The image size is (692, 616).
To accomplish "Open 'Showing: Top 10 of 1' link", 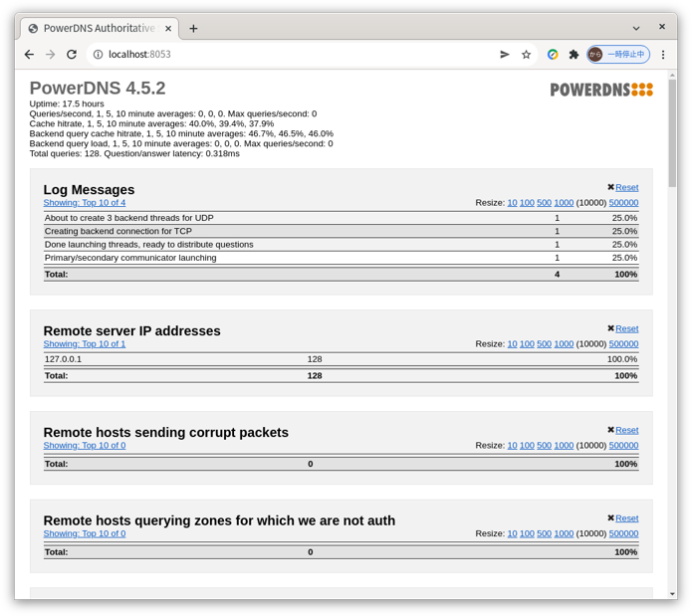I will click(85, 343).
